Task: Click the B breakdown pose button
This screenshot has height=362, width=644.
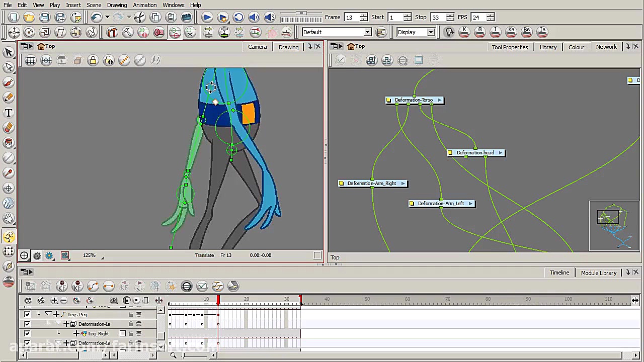Action: point(480,32)
